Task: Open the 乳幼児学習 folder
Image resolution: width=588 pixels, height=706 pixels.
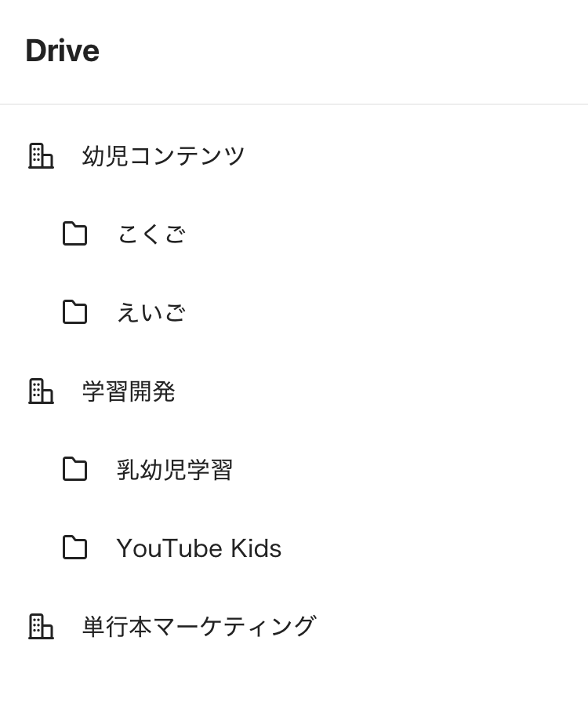Action: pos(174,469)
